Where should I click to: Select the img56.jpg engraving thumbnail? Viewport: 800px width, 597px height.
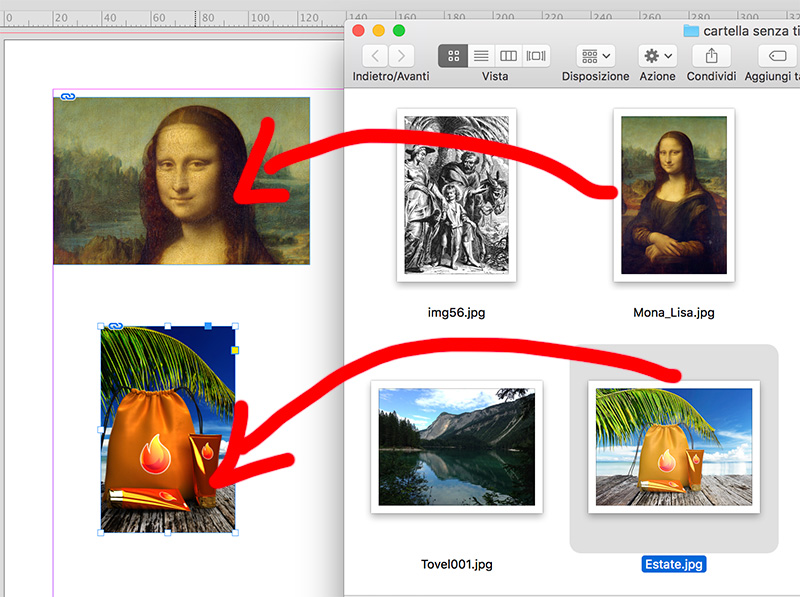point(457,195)
